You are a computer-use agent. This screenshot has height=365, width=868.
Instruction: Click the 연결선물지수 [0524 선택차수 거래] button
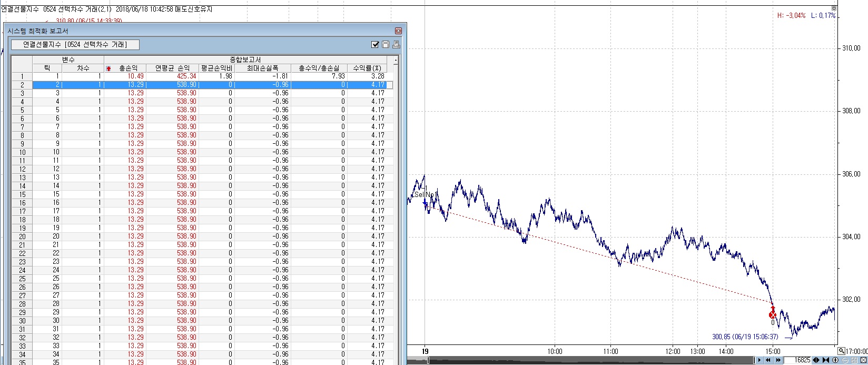[x=75, y=45]
